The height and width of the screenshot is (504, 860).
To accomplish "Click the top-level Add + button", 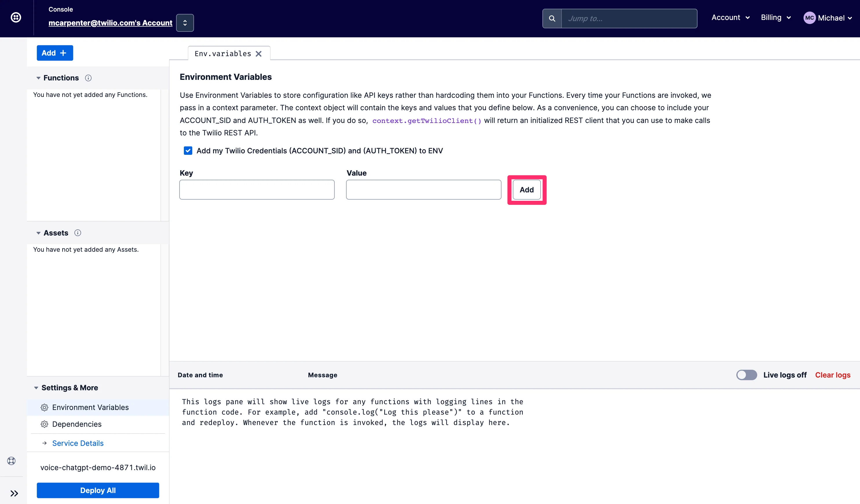I will pyautogui.click(x=55, y=52).
